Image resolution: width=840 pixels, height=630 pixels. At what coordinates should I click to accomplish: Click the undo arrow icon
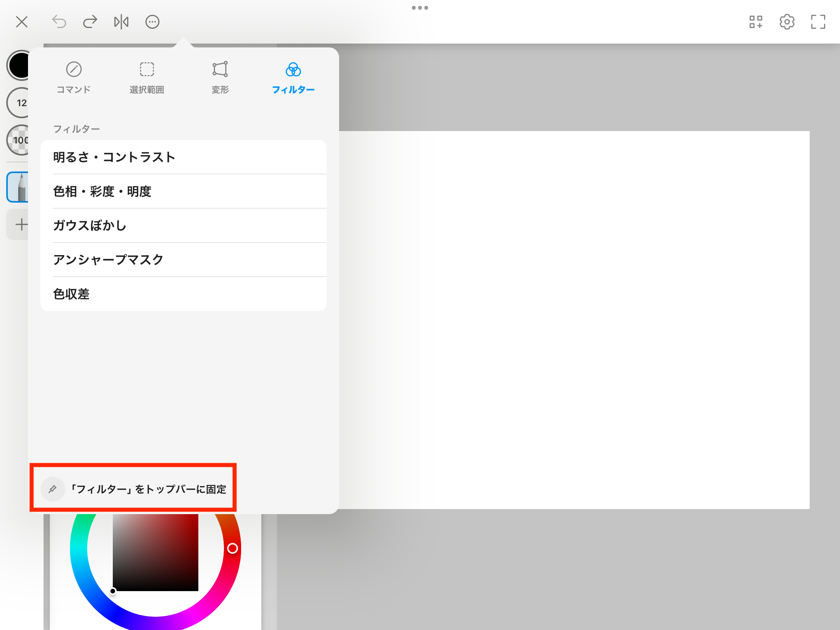(59, 22)
